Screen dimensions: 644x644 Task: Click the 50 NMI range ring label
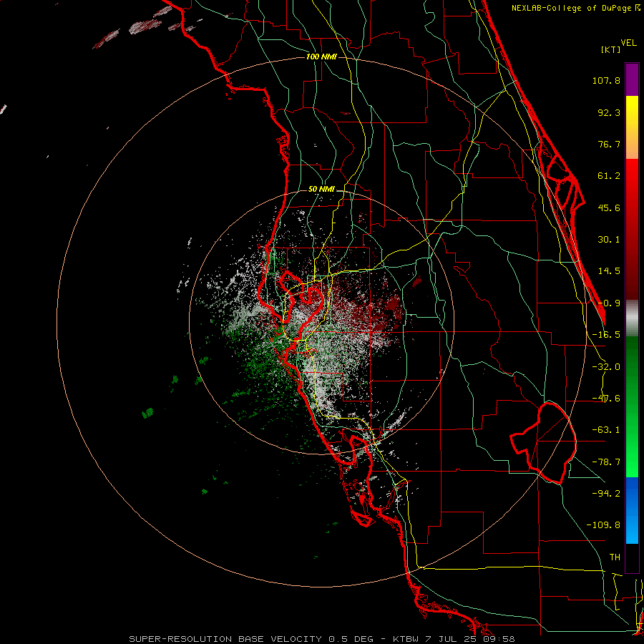pos(321,189)
